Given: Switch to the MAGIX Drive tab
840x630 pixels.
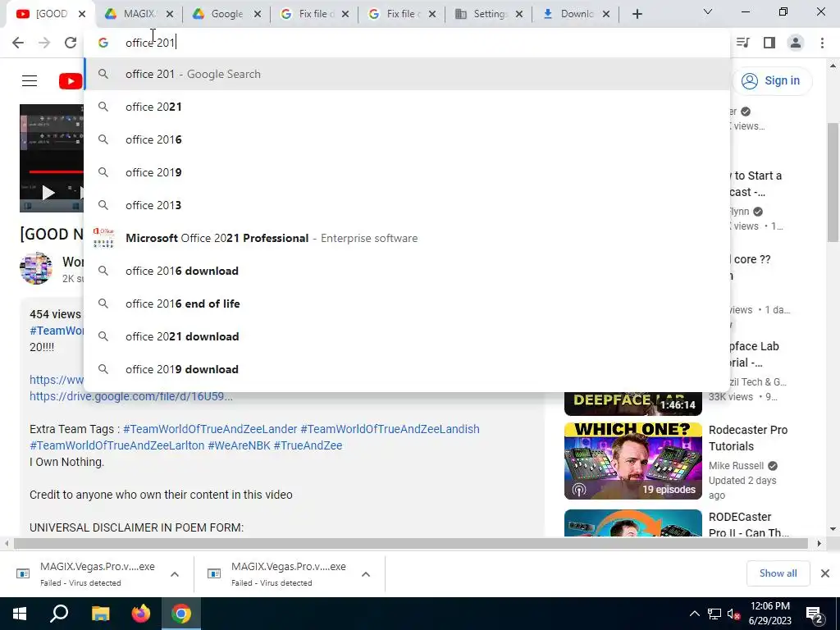Looking at the screenshot, I should [130, 14].
